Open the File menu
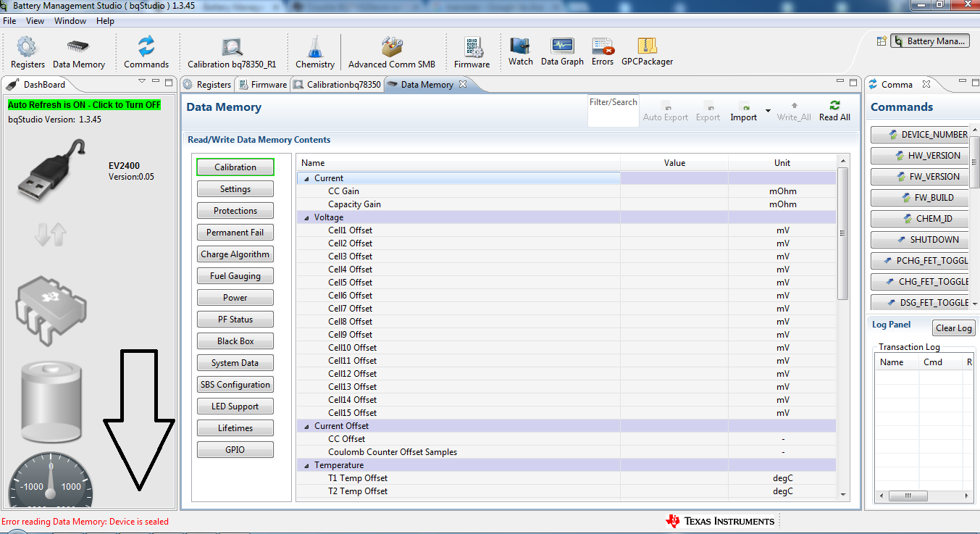 (x=9, y=21)
